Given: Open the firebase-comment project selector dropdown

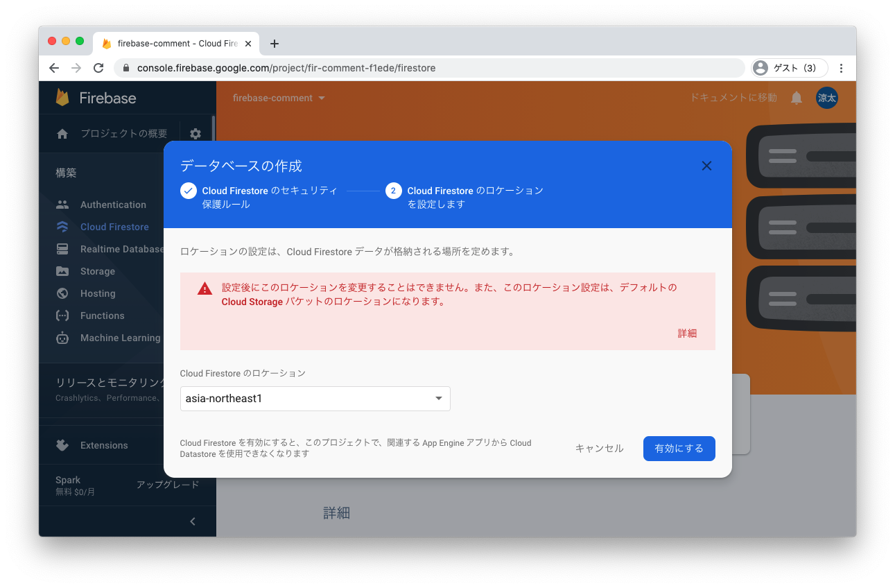Looking at the screenshot, I should (279, 98).
